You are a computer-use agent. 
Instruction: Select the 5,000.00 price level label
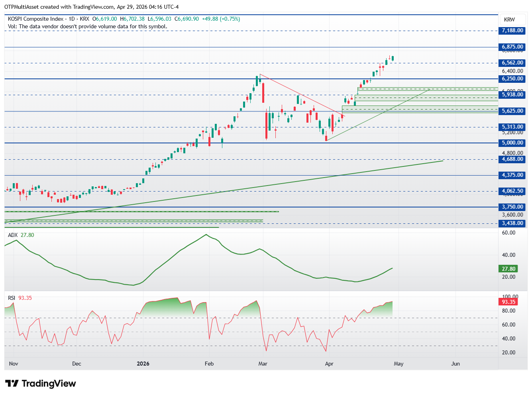(x=512, y=143)
